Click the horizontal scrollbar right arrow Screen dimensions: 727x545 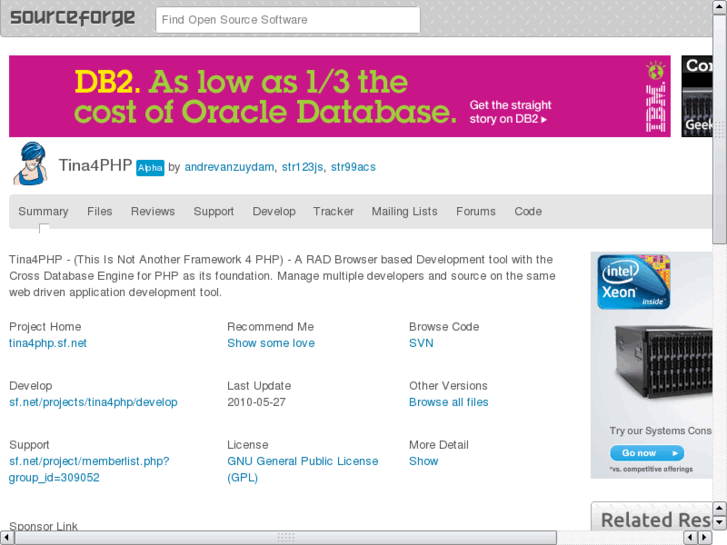[703, 538]
